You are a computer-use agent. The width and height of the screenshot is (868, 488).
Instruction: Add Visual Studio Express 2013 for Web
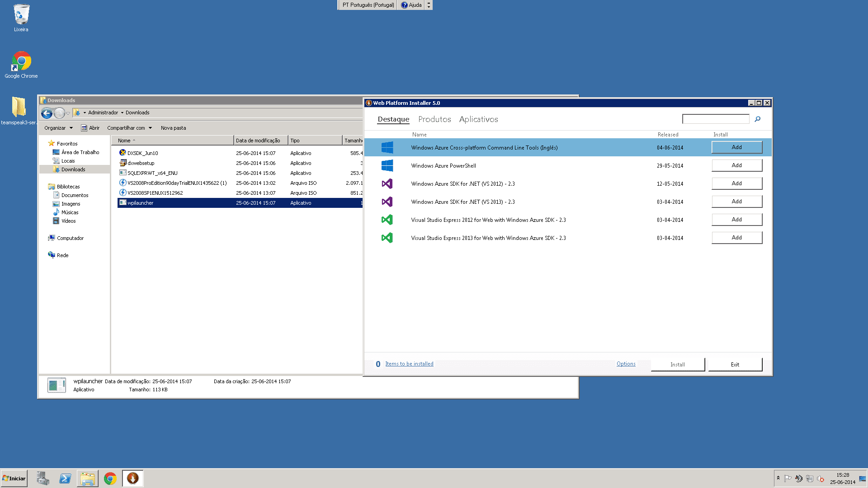click(737, 238)
